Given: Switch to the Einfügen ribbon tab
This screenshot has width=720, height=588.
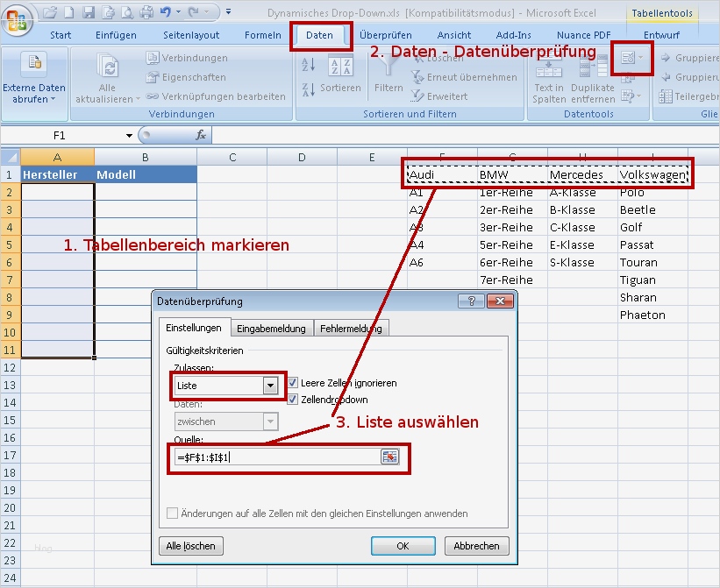Looking at the screenshot, I should [x=116, y=35].
